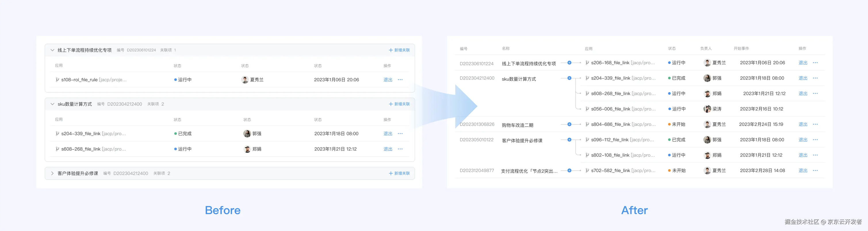Click 新增关联 for 线上下单流程持续优化专项 group
868x231 pixels.
(399, 50)
